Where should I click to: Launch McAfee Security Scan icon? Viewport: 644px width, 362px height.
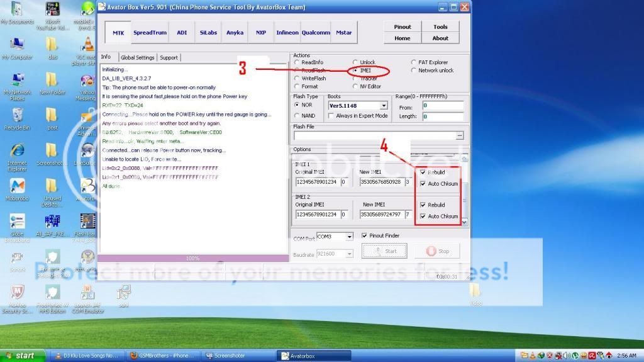pos(17,300)
